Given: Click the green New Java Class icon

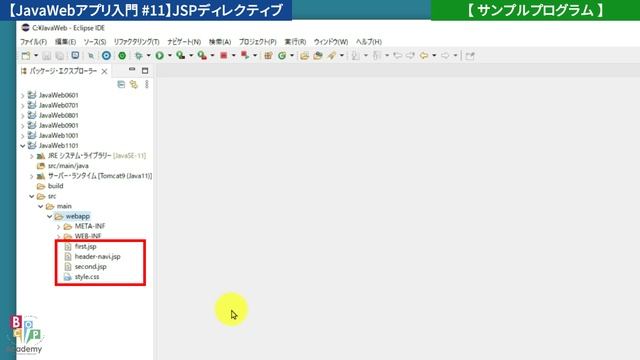Looking at the screenshot, I should (282, 56).
